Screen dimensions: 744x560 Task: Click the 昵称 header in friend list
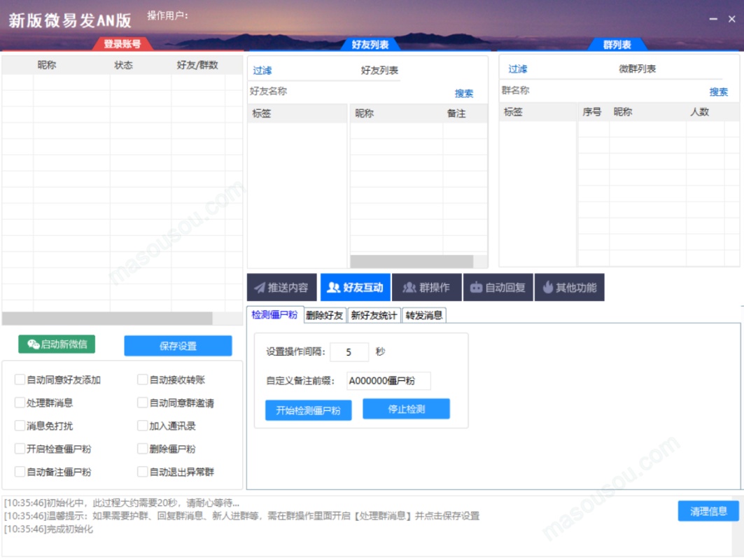365,113
